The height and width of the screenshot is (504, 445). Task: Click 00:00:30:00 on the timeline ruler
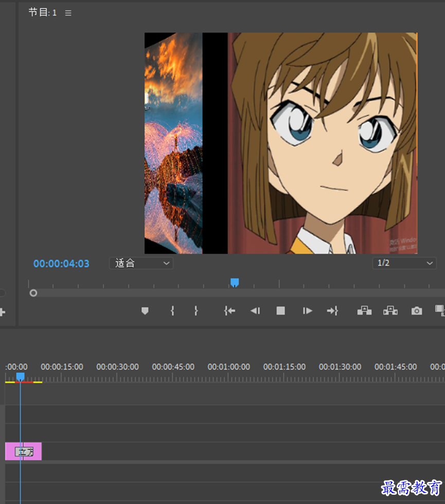118,367
